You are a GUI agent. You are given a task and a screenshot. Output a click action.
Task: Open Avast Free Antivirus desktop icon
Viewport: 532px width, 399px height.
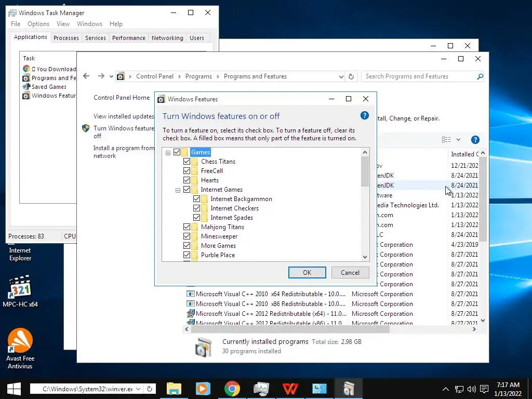[x=20, y=349]
